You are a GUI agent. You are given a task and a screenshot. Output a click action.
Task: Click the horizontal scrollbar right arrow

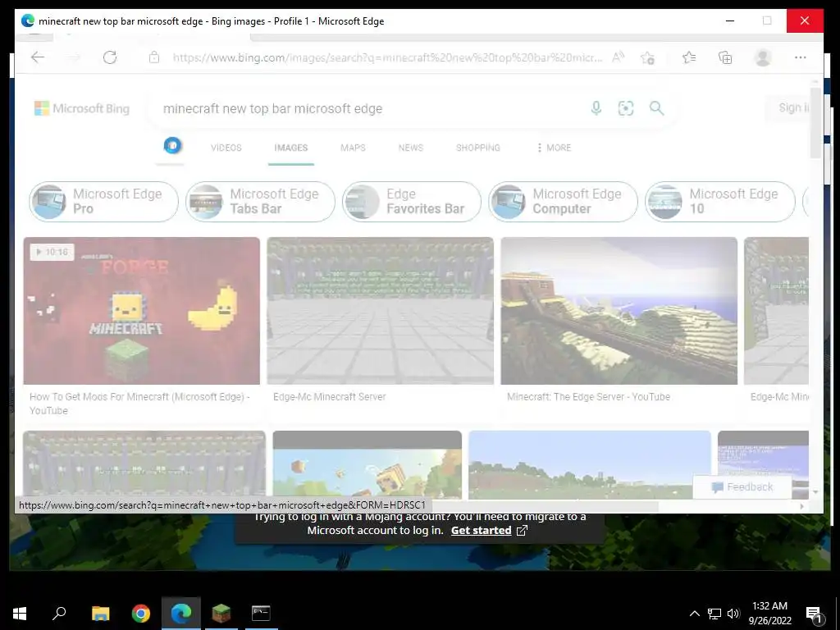(802, 506)
